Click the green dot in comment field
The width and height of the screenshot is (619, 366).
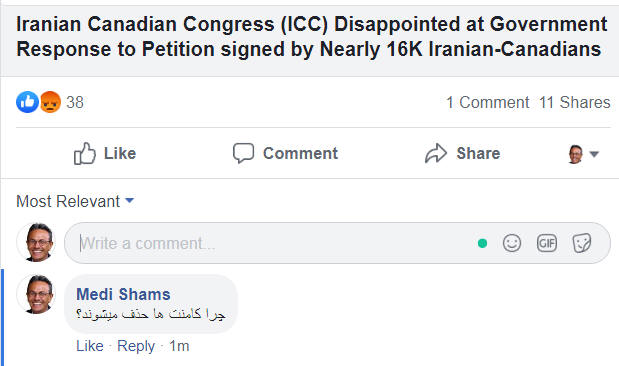click(482, 243)
